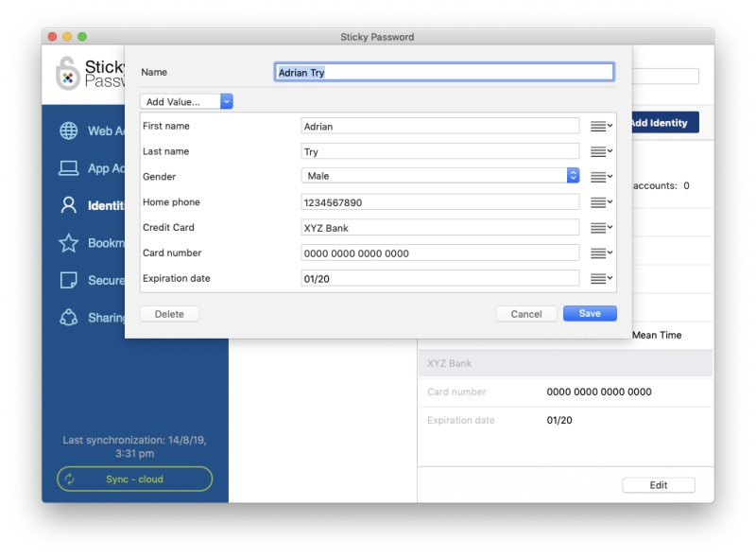Viewport: 756px width, 558px height.
Task: Click the App Accounts laptop icon
Action: [68, 168]
